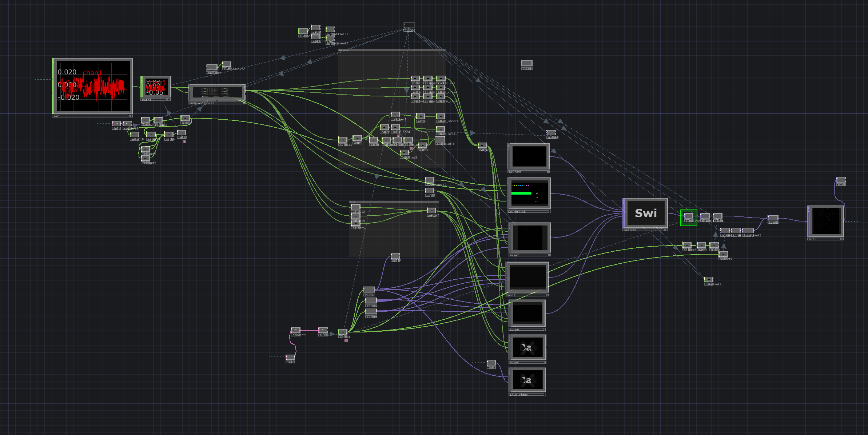Select the base2 node
Screen dimensions: 868x435
(530, 238)
